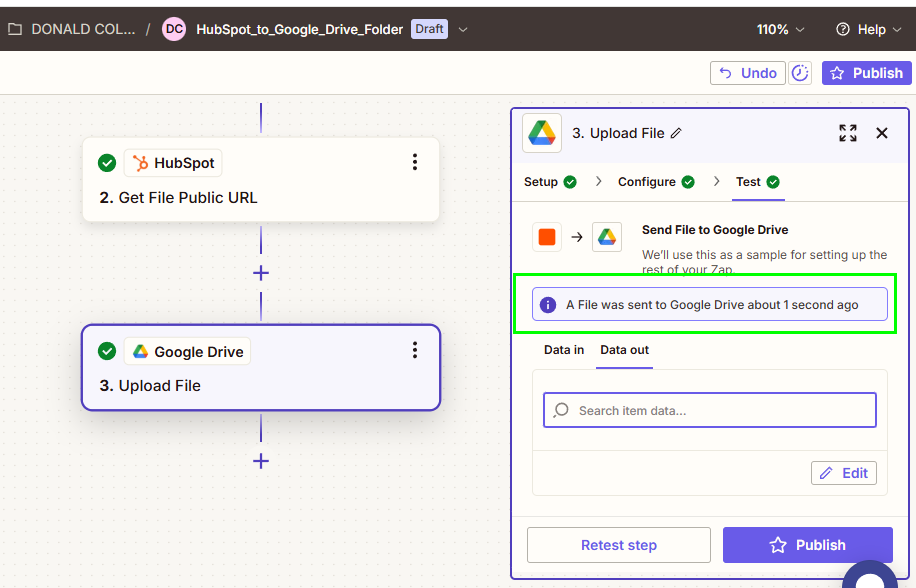Screen dimensions: 916x588
Task: Add a step after Upload File
Action: point(261,461)
